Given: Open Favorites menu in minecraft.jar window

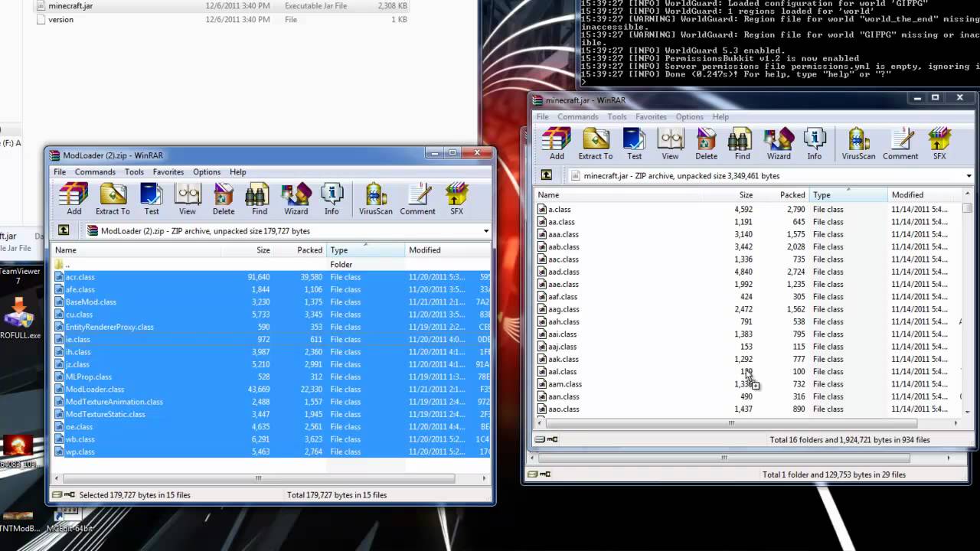Looking at the screenshot, I should pyautogui.click(x=651, y=117).
